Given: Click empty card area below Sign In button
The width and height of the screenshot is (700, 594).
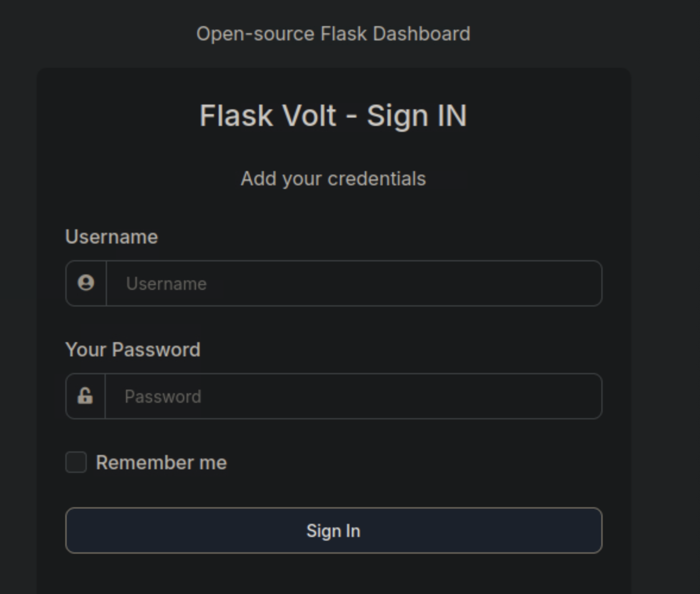Looking at the screenshot, I should [x=333, y=575].
